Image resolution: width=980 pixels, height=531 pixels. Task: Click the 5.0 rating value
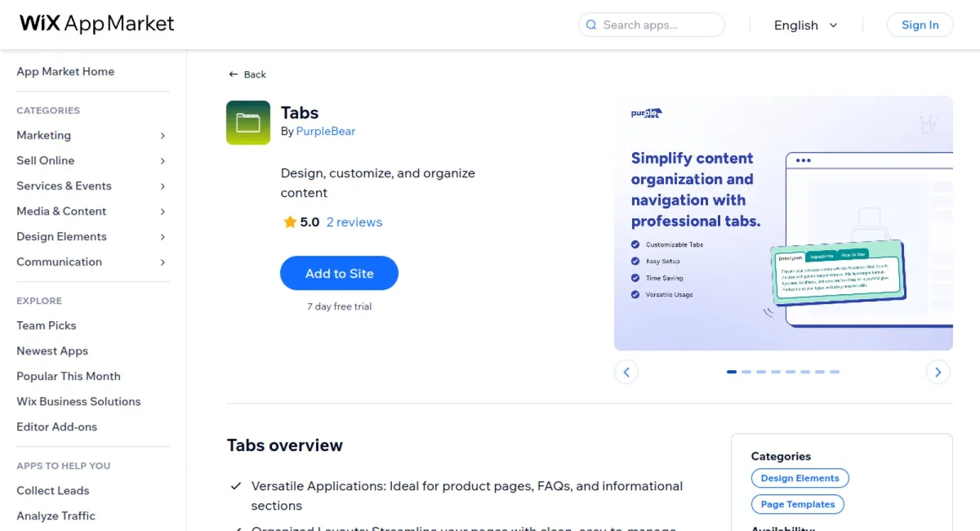point(310,222)
